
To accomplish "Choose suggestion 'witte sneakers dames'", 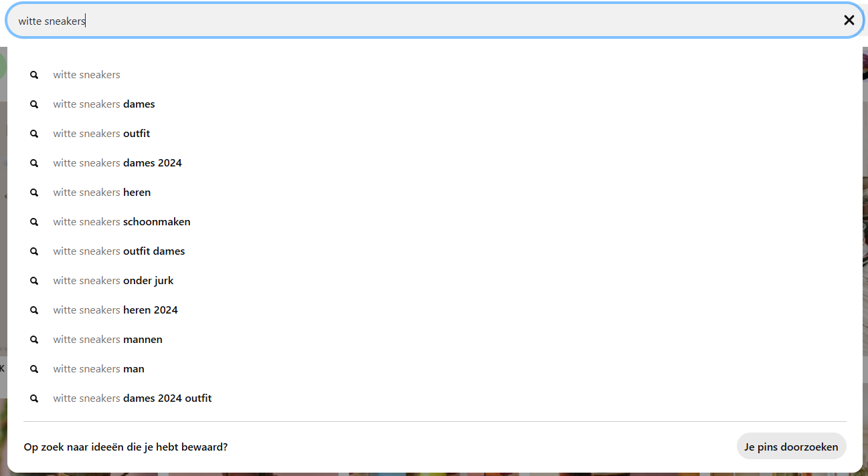I will pyautogui.click(x=104, y=104).
